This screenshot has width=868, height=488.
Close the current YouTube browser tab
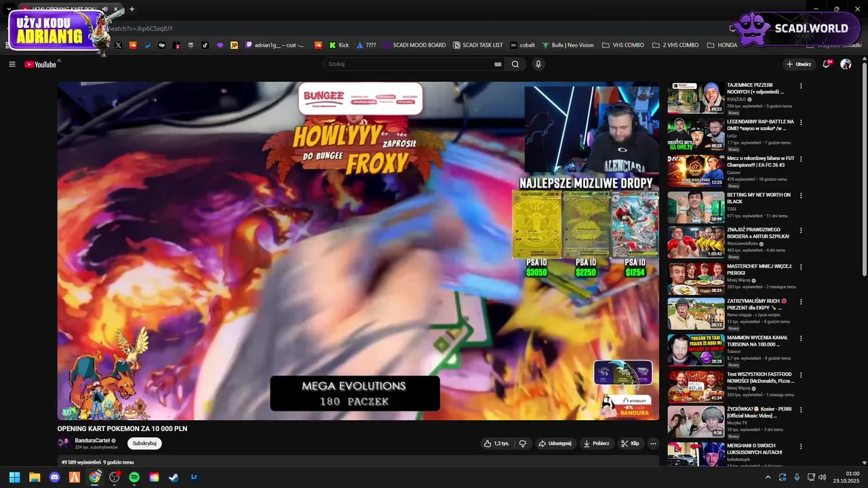tap(116, 9)
